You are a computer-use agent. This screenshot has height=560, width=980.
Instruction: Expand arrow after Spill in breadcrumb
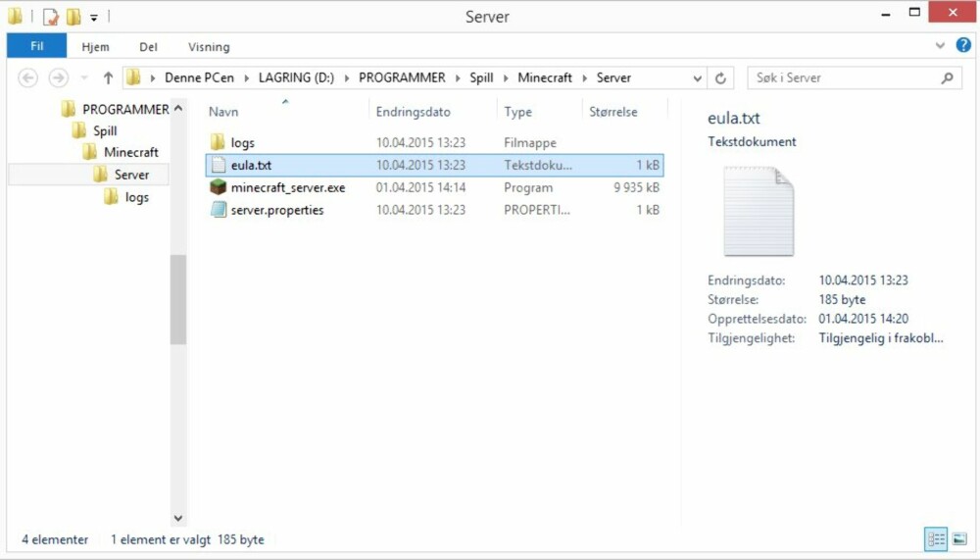click(x=506, y=78)
